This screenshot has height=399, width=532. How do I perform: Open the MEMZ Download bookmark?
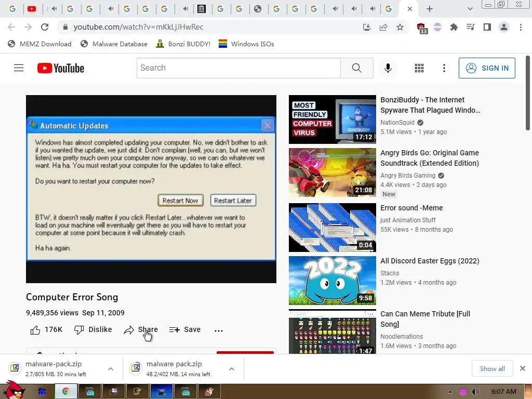coord(39,44)
